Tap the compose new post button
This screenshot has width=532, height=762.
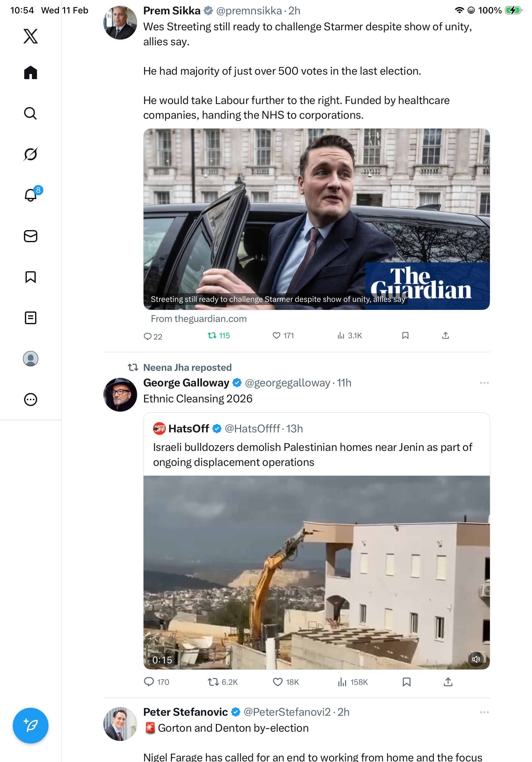[31, 726]
